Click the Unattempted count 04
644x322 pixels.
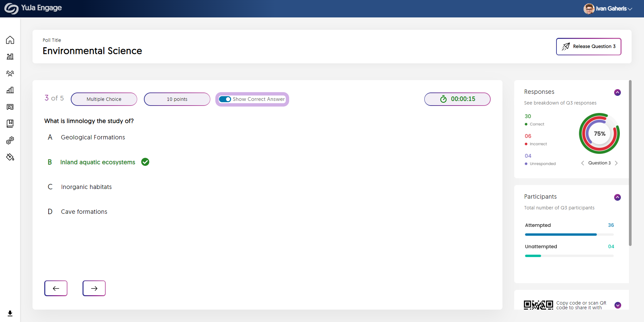(x=611, y=247)
